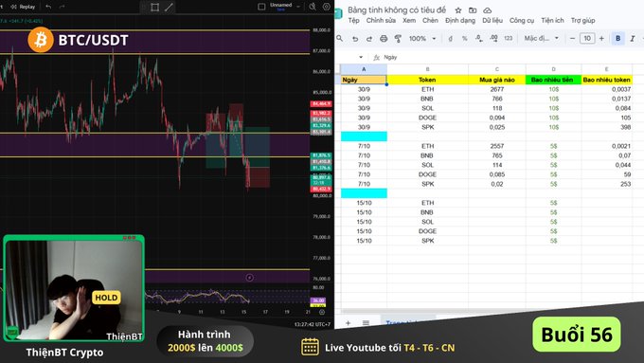
Task: Select the cell with value 398
Action: pyautogui.click(x=607, y=127)
